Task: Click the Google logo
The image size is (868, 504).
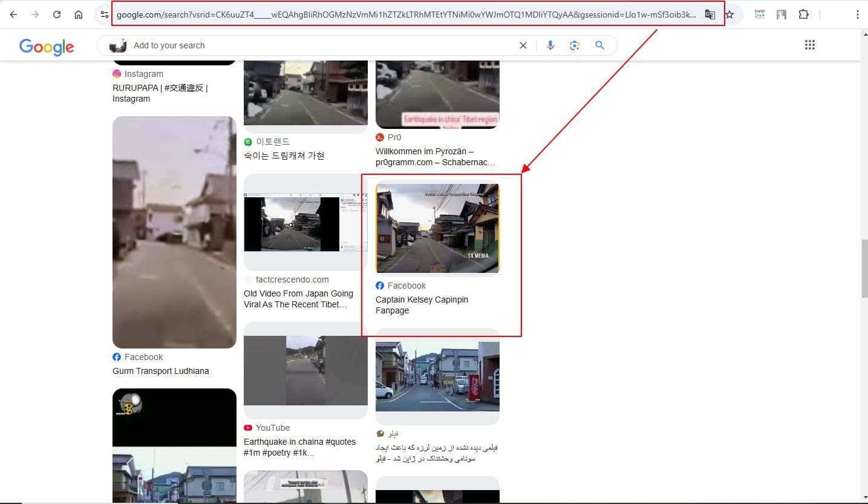Action: pyautogui.click(x=47, y=47)
